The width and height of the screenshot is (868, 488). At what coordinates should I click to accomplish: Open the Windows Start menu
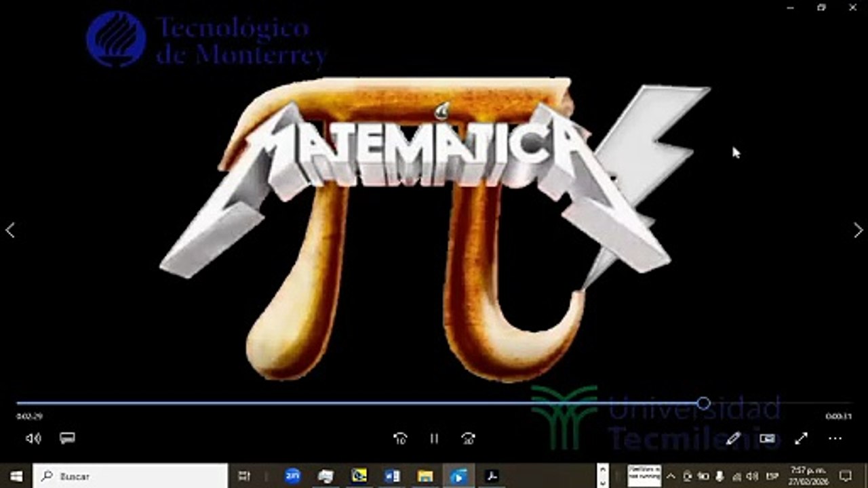click(16, 476)
